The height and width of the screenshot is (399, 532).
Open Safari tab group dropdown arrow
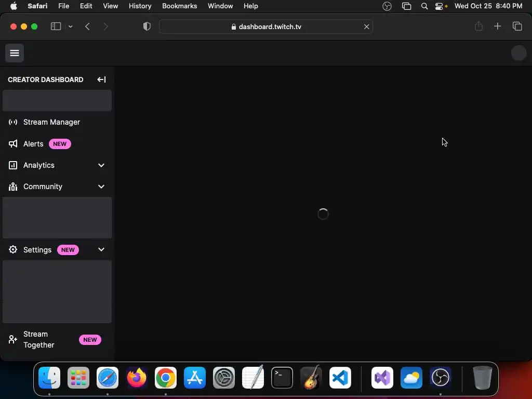coord(71,26)
